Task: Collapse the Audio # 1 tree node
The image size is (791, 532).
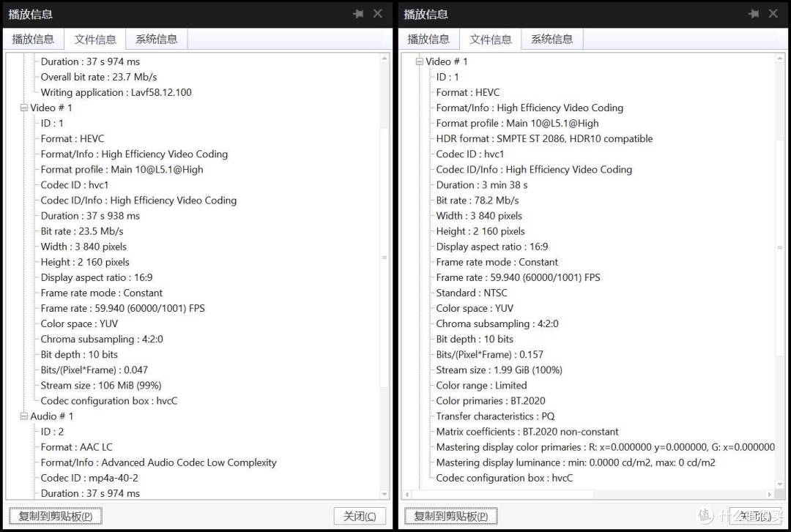Action: click(x=23, y=416)
